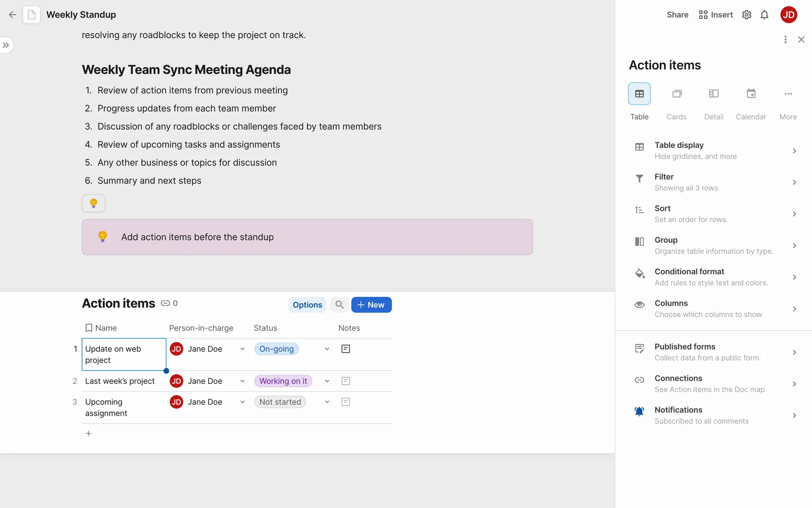Click plus to add row below table
Image resolution: width=812 pixels, height=508 pixels.
tap(88, 433)
